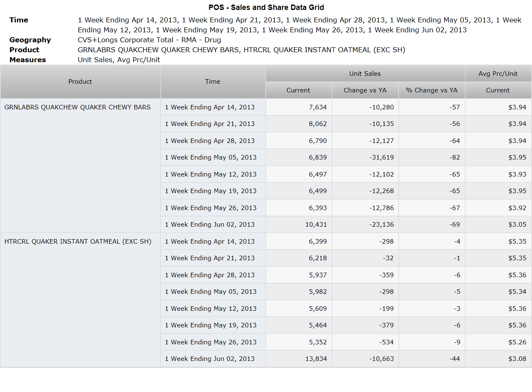Click the Measures label in the report header

28,60
